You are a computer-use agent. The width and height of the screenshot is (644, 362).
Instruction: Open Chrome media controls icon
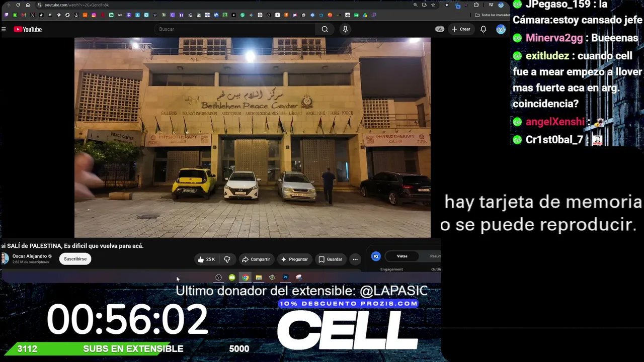pos(491,5)
